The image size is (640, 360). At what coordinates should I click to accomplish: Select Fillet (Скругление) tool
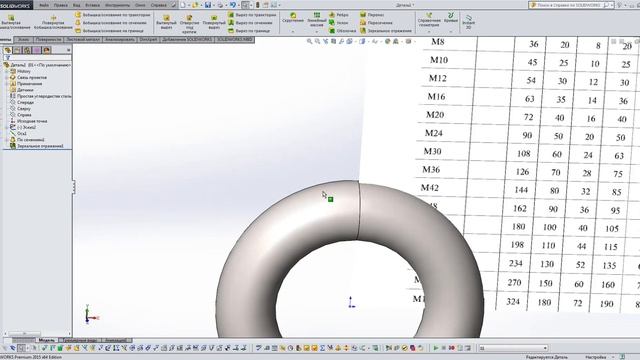(293, 18)
